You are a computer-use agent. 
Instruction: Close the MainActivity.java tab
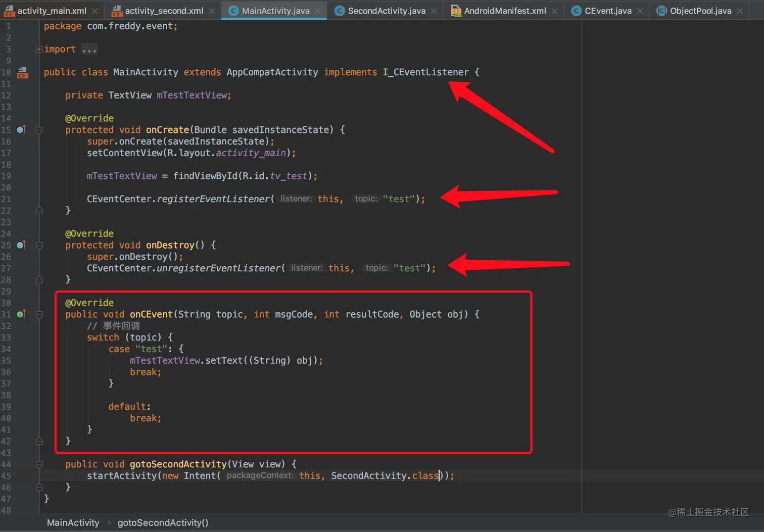click(318, 11)
